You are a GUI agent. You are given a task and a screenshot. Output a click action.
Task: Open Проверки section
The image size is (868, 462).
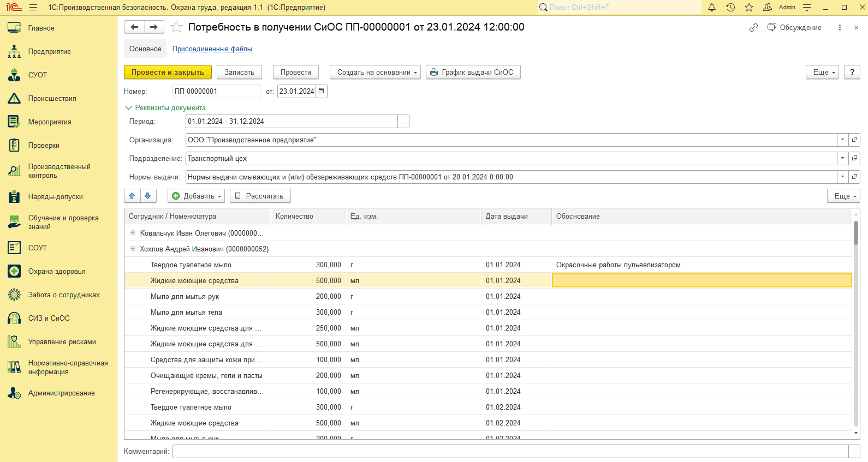[x=58, y=145]
